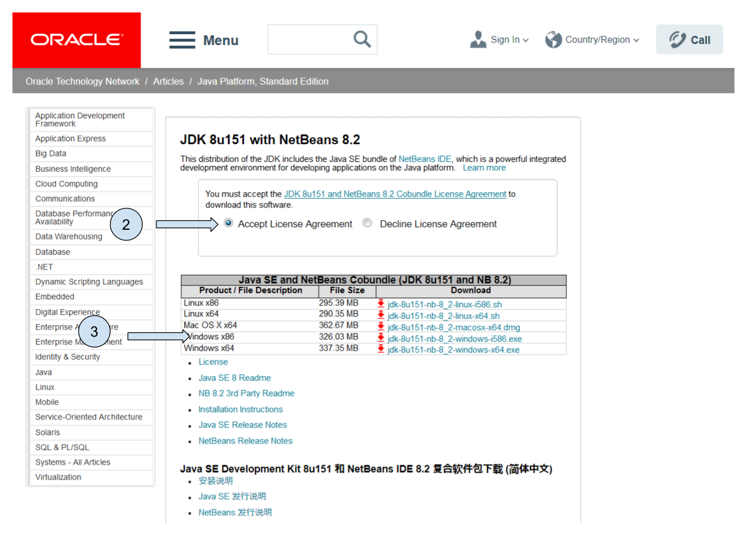The height and width of the screenshot is (560, 747).
Task: Open Application Express sidebar item
Action: [91, 138]
